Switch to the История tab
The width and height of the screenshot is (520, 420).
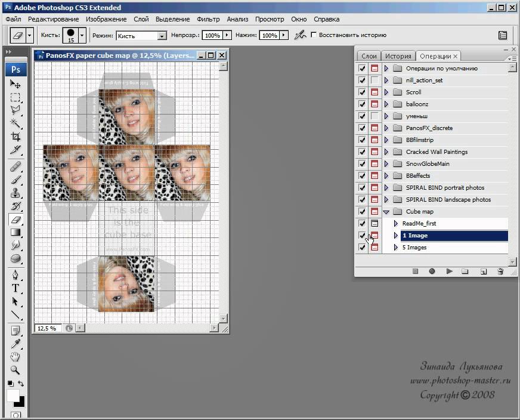click(397, 56)
